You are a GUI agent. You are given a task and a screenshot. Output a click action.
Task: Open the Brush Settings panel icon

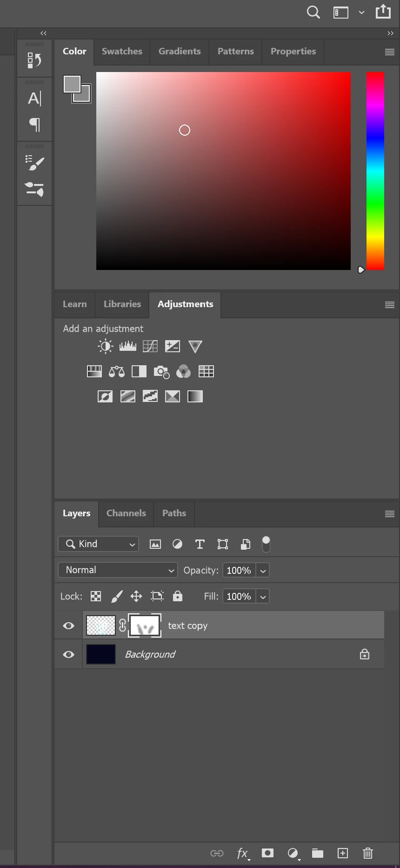click(x=34, y=189)
